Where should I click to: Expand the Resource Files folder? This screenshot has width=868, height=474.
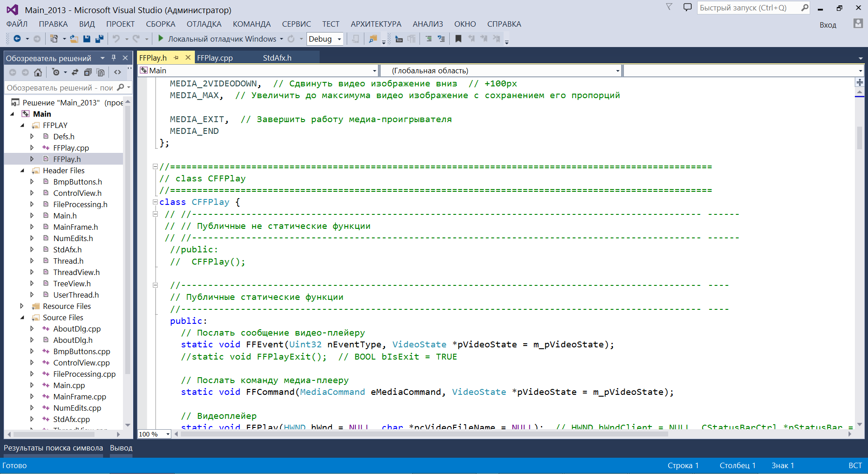(22, 306)
